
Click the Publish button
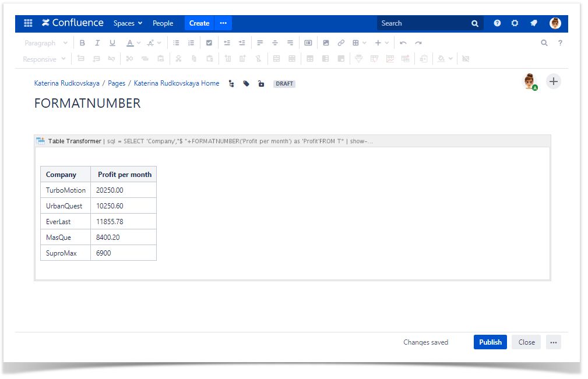coord(490,342)
